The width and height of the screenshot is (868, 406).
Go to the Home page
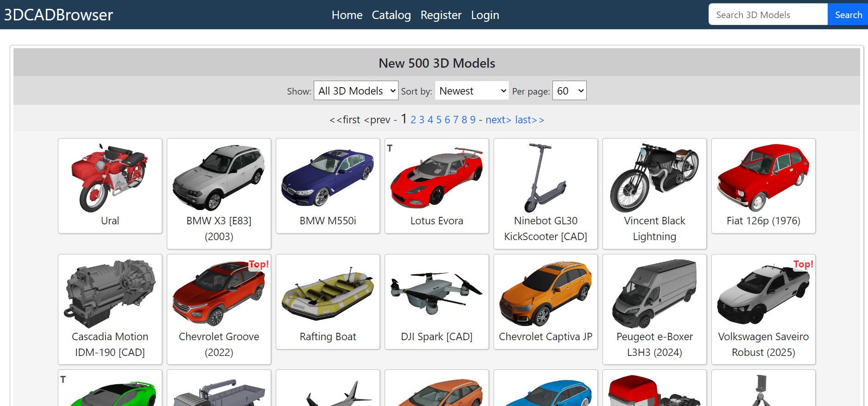coord(347,15)
